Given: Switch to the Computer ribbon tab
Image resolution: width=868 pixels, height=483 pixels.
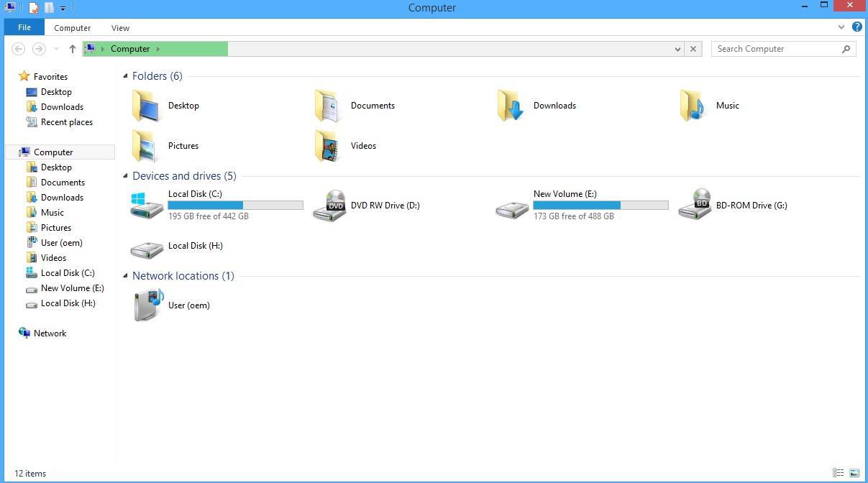Looking at the screenshot, I should 73,28.
